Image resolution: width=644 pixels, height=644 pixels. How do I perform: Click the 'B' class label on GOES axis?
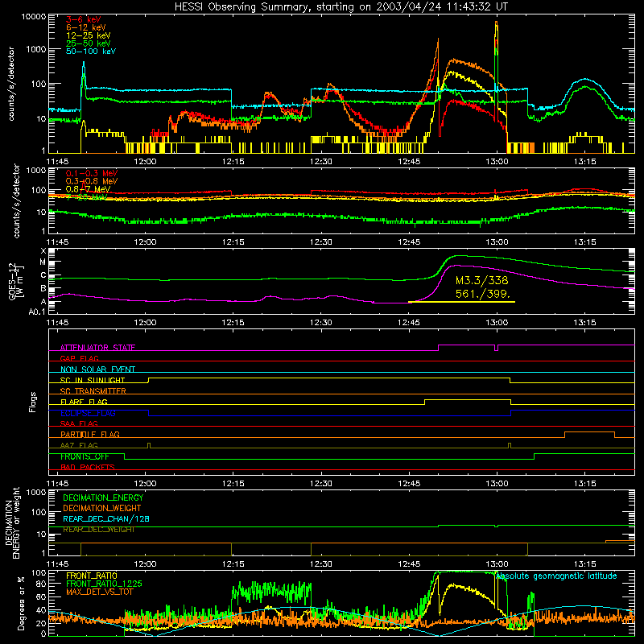point(43,288)
